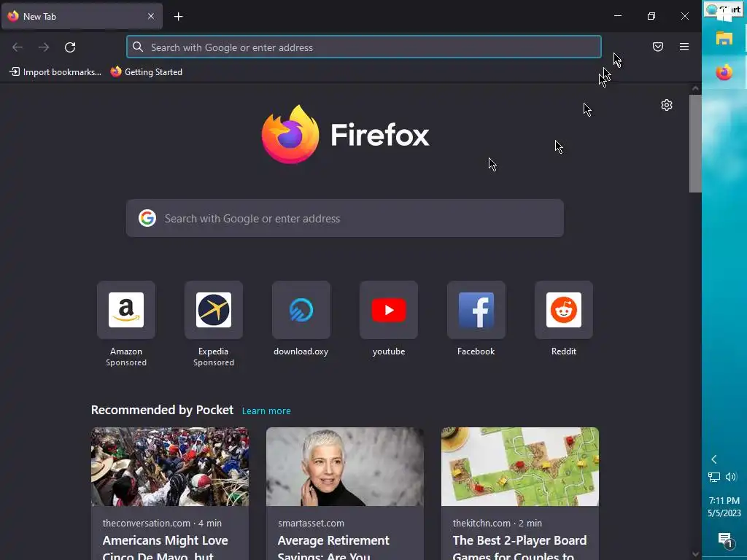
Task: Click 'The Best 2-Player Board' headline
Action: [519, 540]
